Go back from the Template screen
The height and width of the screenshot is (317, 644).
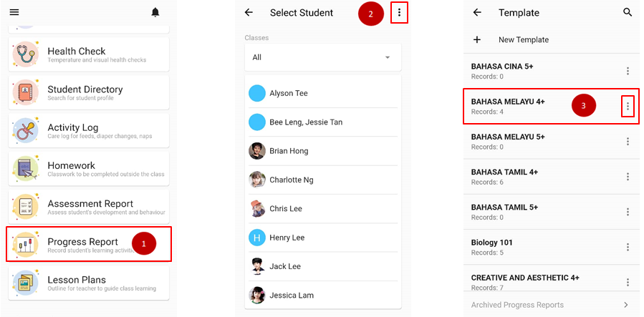(477, 12)
